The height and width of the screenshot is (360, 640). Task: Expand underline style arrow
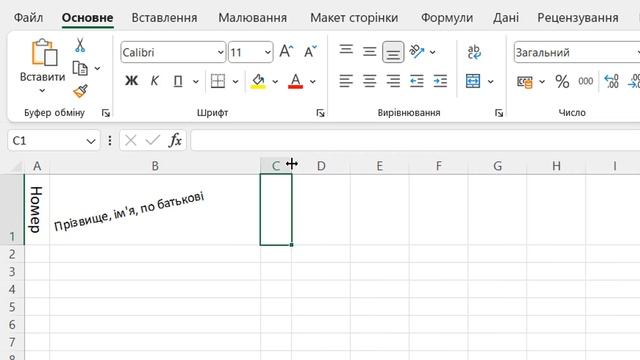tap(196, 82)
